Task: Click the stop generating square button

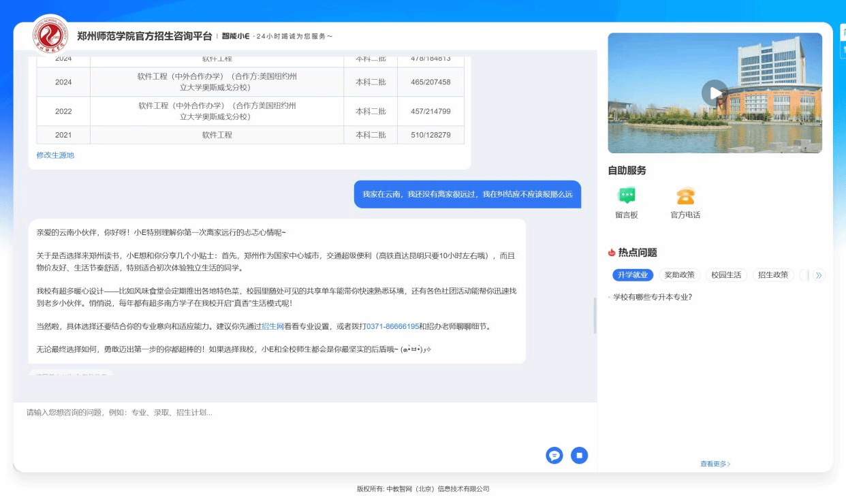Action: pos(579,456)
